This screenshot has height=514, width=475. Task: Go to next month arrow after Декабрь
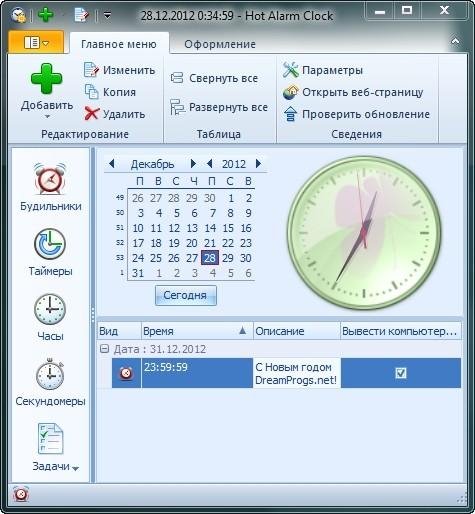193,163
